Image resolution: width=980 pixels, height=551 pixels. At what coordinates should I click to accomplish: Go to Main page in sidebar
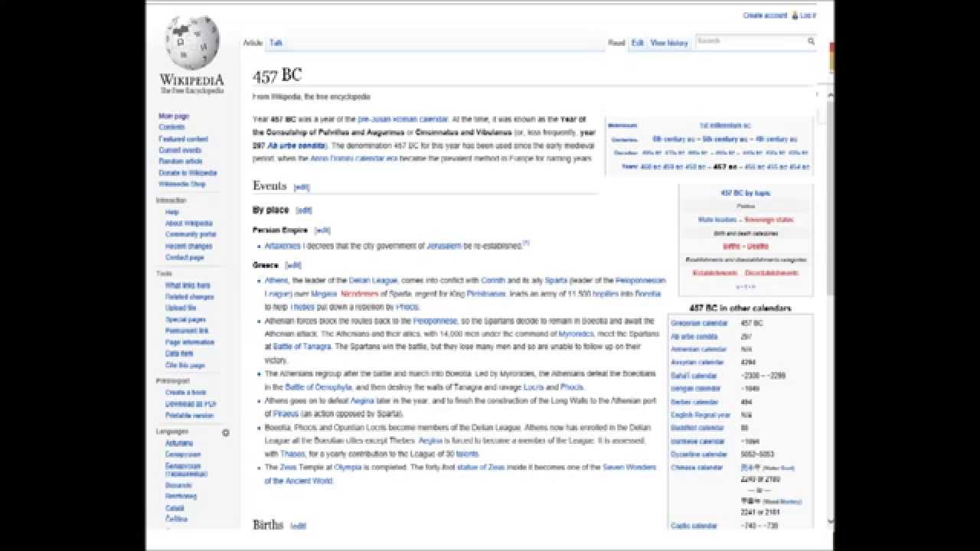click(174, 116)
